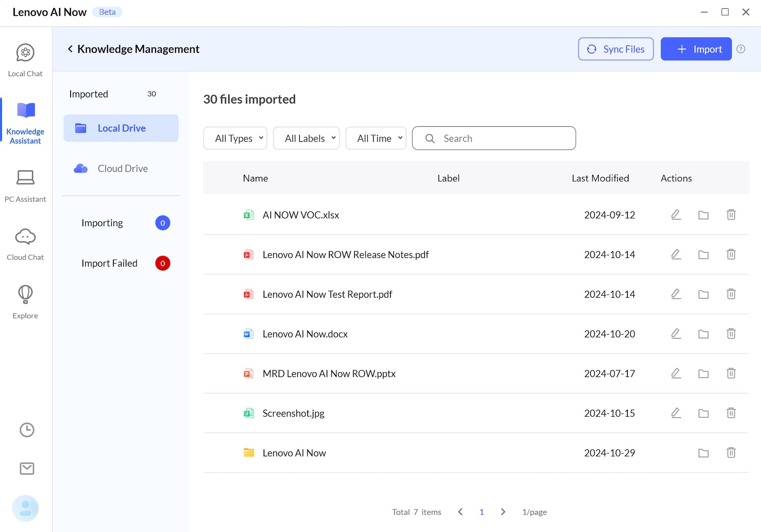Open folder location of ROW Release Notes.pdf

704,254
